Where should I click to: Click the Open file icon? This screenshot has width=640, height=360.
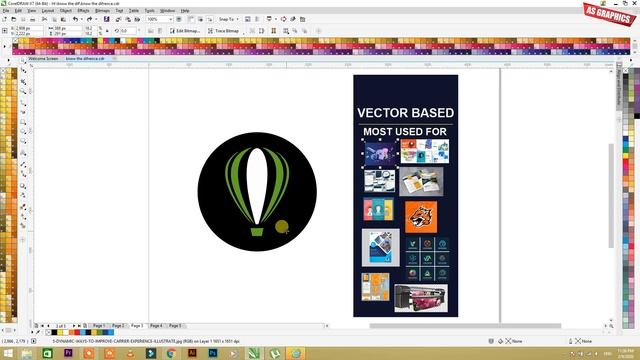pos(13,19)
